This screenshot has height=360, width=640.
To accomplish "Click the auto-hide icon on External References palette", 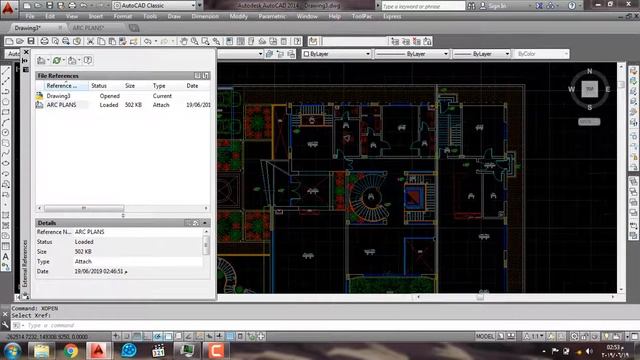I will pos(25,61).
